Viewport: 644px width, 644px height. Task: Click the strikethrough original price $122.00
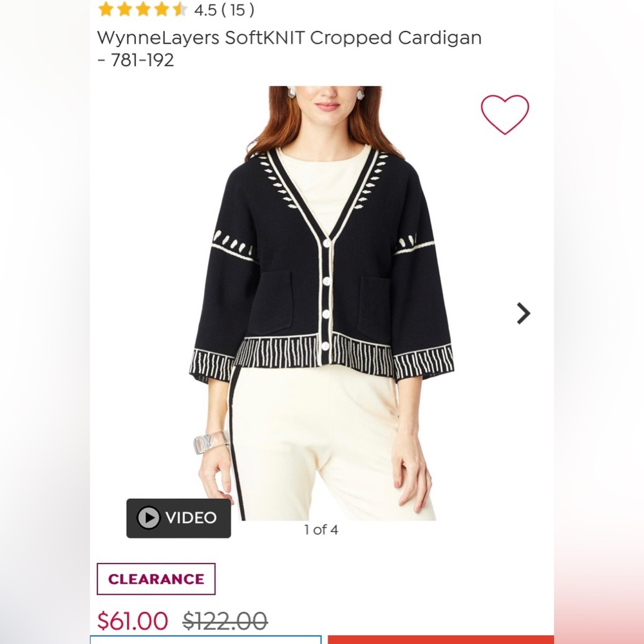(x=224, y=620)
